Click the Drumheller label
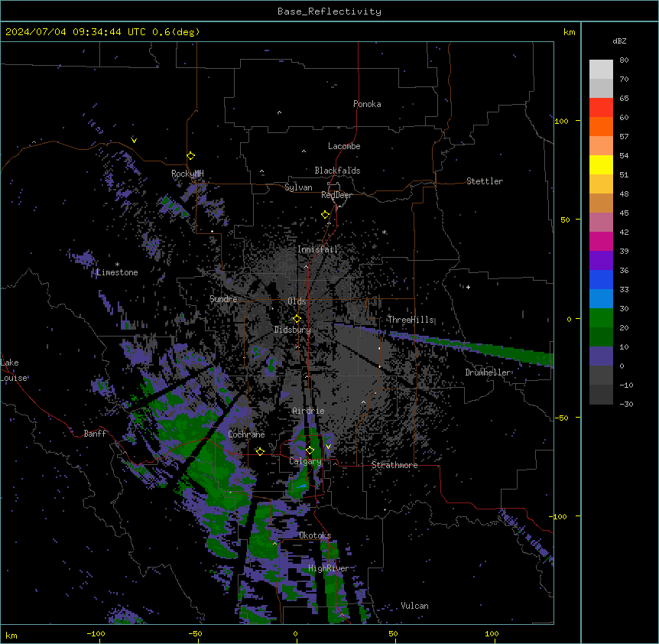The height and width of the screenshot is (644, 659). point(488,372)
